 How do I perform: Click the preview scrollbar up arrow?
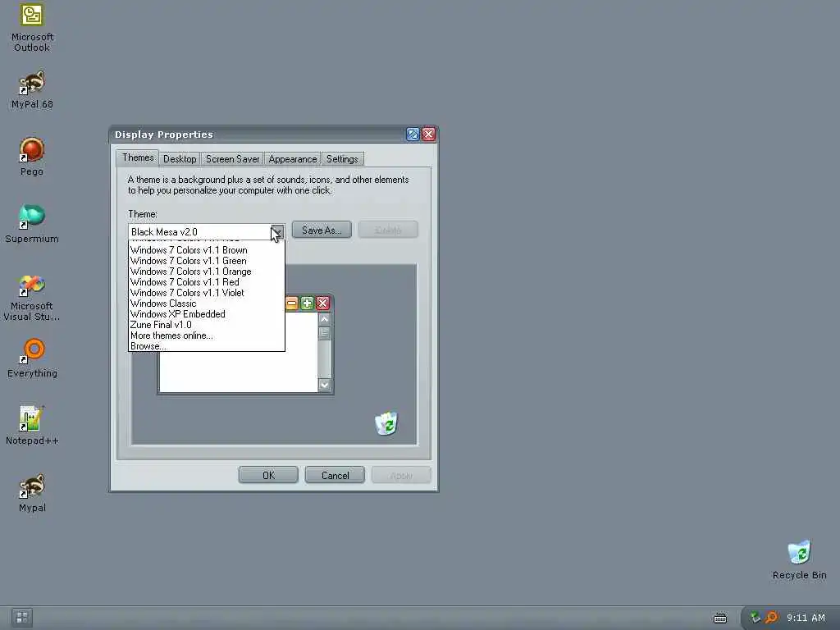coord(324,319)
